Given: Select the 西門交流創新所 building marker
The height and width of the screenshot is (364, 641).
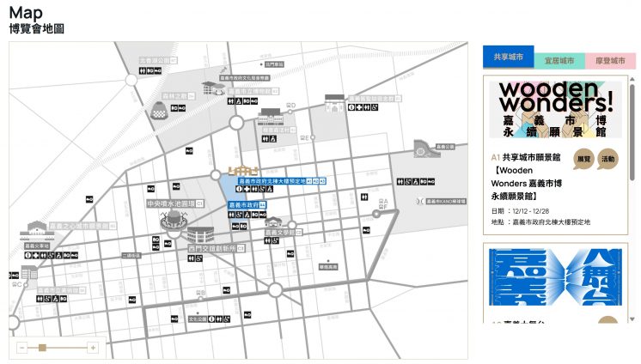Looking at the screenshot, I should (x=201, y=234).
